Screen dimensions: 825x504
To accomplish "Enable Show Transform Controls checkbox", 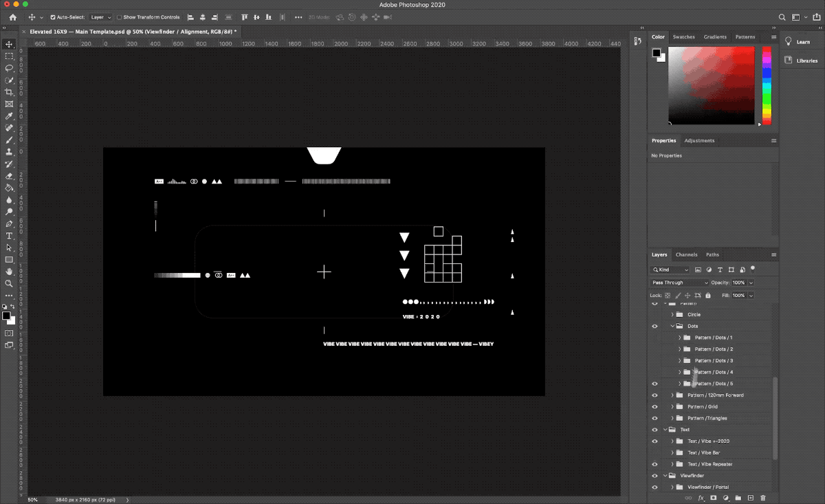I will coord(120,17).
